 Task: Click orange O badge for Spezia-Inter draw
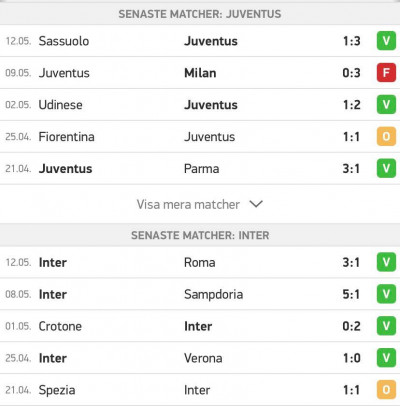[386, 390]
